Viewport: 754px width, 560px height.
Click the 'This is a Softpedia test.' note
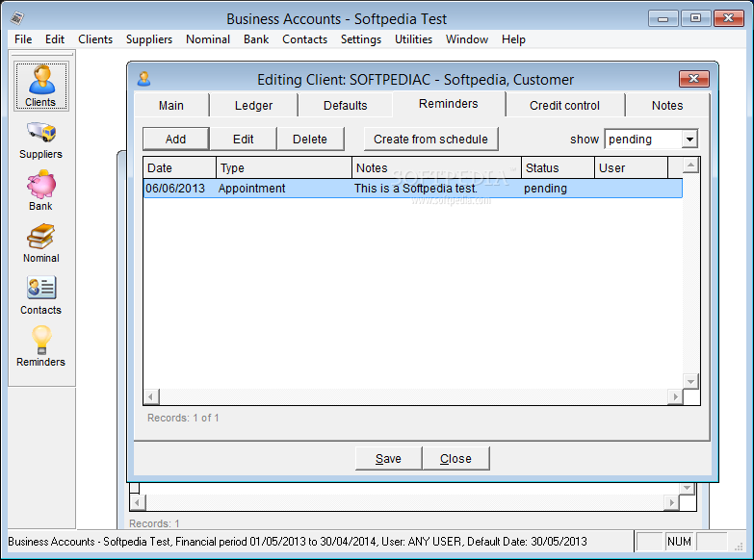pyautogui.click(x=415, y=188)
